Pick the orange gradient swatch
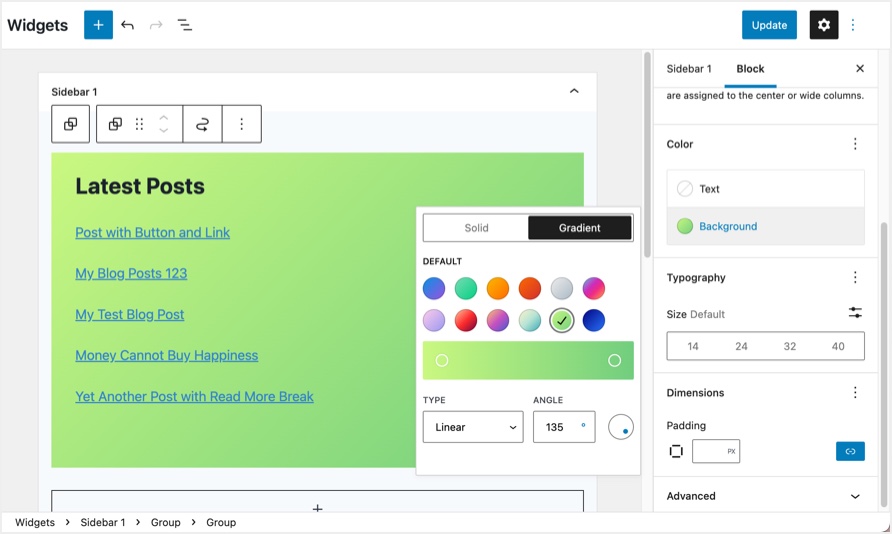The image size is (892, 534). point(498,289)
